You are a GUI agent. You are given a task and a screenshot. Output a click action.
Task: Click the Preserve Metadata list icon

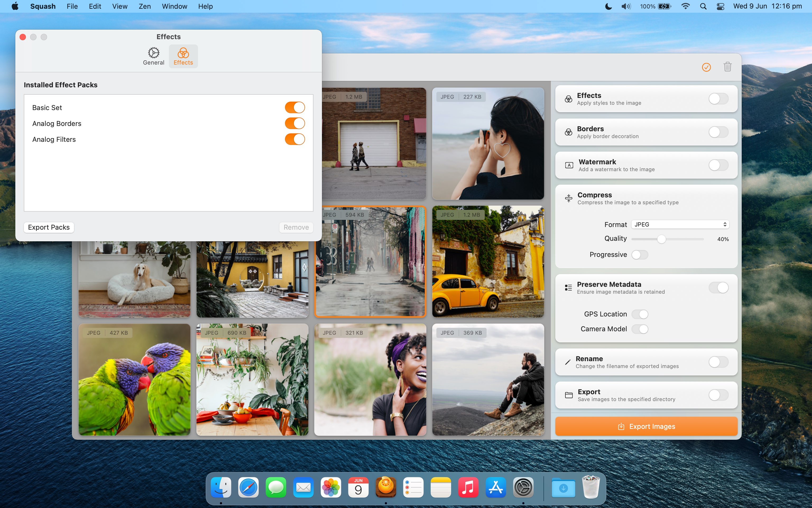click(x=568, y=288)
